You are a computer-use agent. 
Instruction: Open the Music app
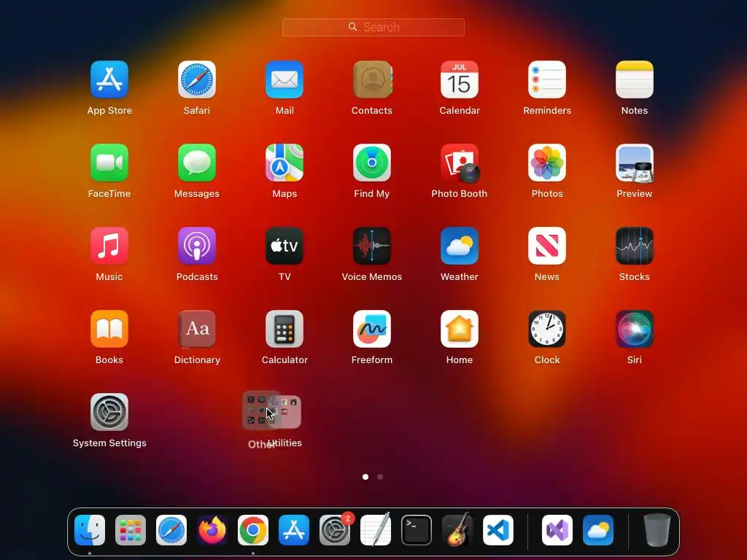coord(109,246)
